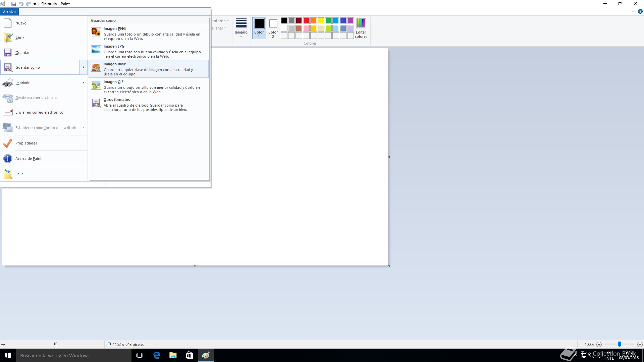Click the Otros formatos icon

point(96,103)
